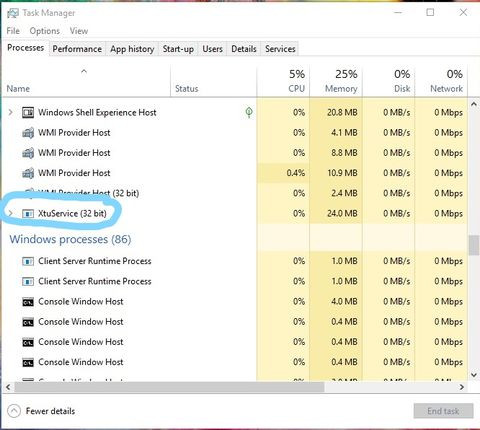This screenshot has height=430, width=480.
Task: Sort by the CPU column header
Action: pos(284,81)
